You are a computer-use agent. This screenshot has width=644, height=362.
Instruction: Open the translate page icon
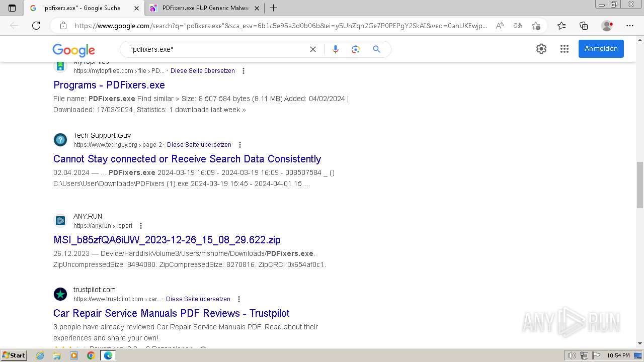(518, 26)
